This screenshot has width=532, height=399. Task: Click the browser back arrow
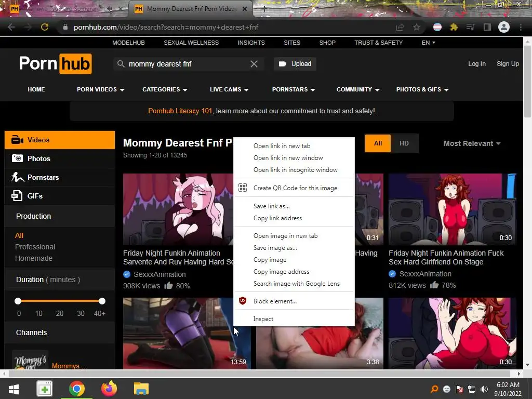click(11, 27)
